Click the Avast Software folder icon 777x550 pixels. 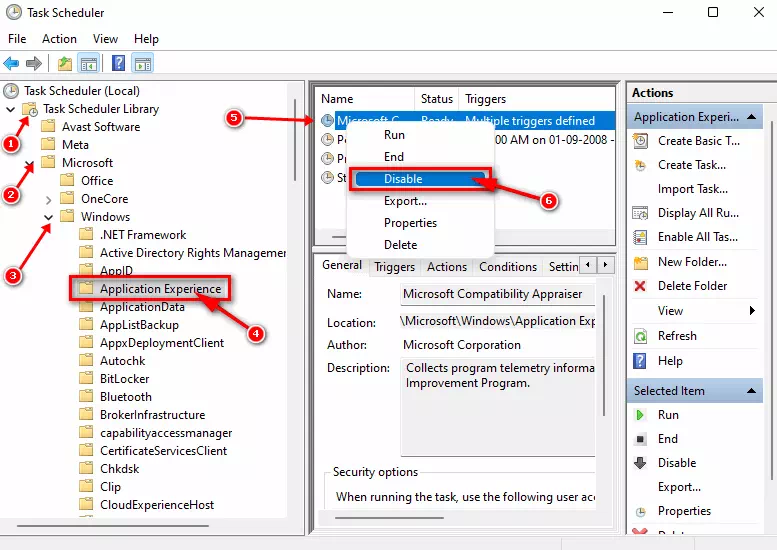coord(48,126)
